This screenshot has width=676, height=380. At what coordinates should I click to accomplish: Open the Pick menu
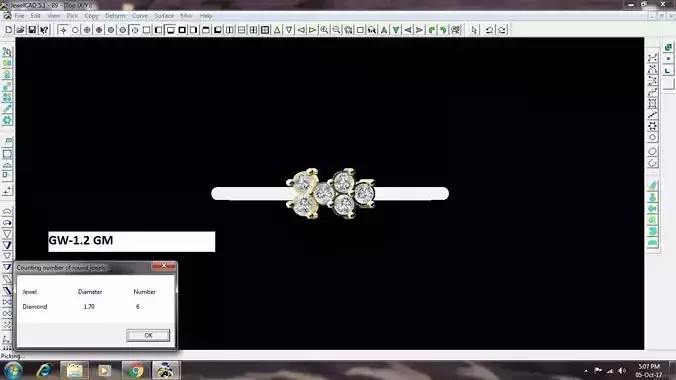tap(72, 16)
